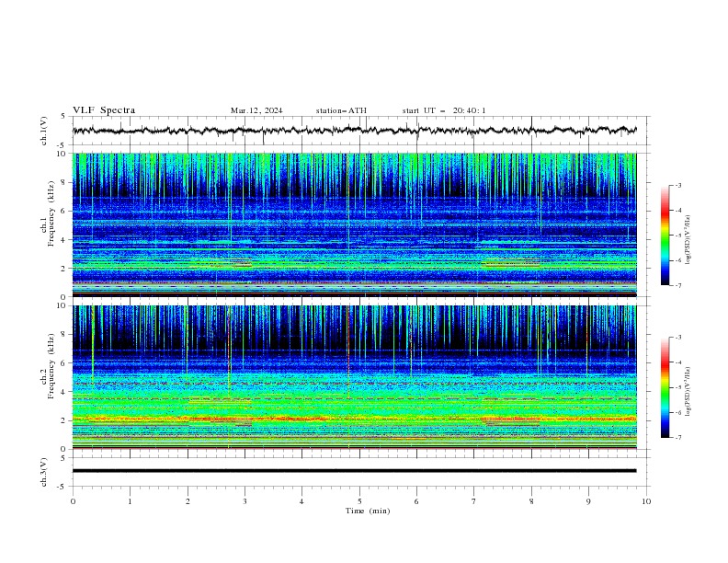Image resolution: width=728 pixels, height=563 pixels.
Task: Click the time axis tick label "4"
Action: [x=301, y=501]
